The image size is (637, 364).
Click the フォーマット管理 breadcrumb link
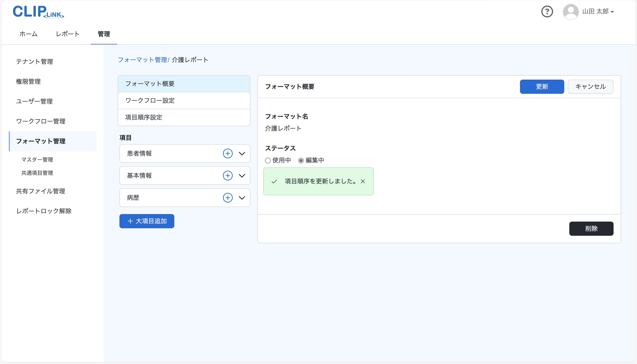click(142, 60)
